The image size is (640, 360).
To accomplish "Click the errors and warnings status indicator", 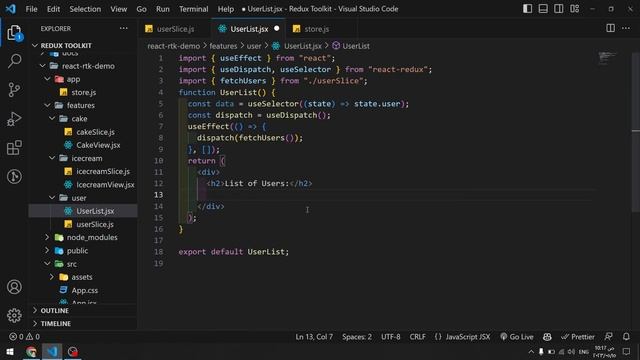I will coord(24,337).
